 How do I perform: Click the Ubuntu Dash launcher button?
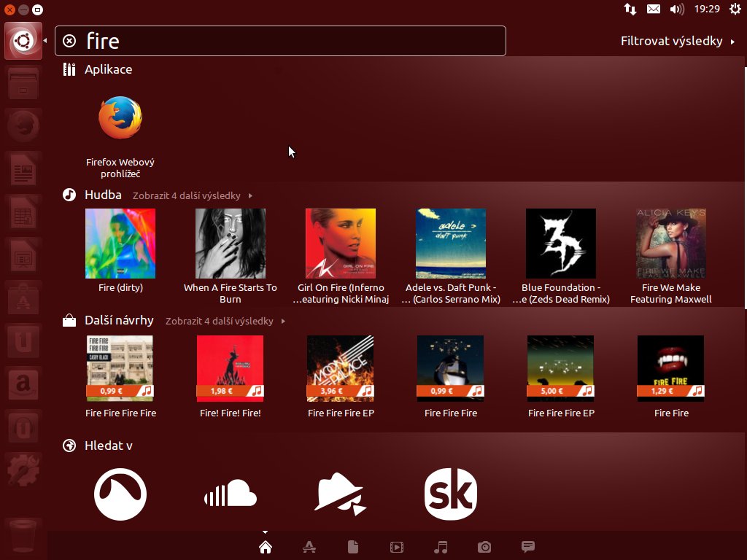(x=23, y=41)
